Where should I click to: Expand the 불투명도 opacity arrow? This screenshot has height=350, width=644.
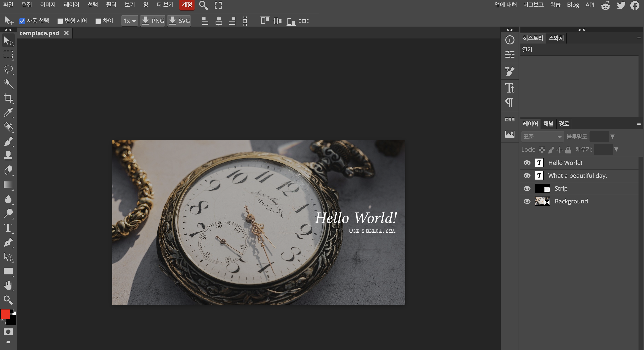[x=612, y=137]
